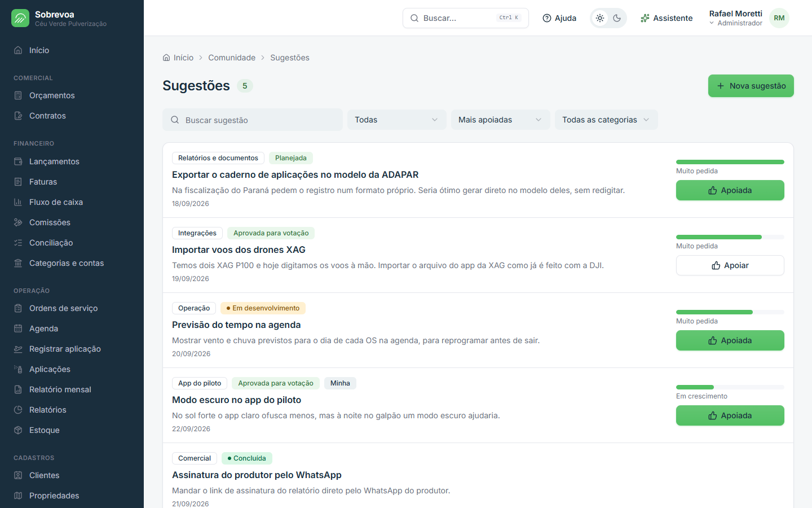Click the Clientes contact icon
The height and width of the screenshot is (508, 812).
click(x=18, y=475)
